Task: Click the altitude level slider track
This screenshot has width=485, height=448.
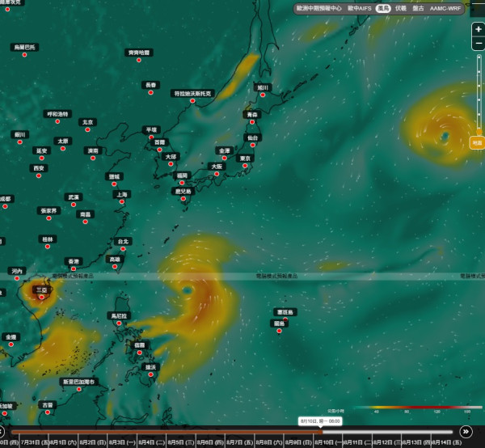Action: pos(479,93)
